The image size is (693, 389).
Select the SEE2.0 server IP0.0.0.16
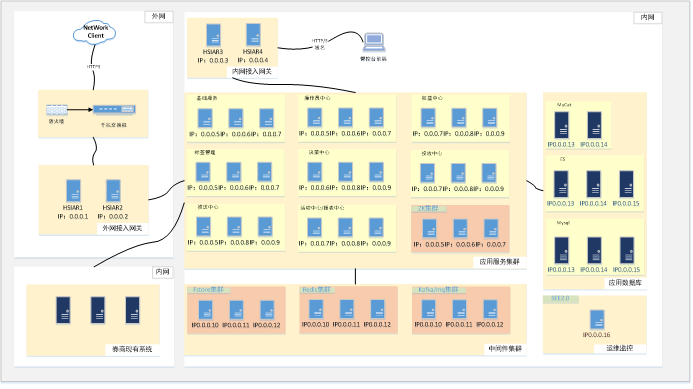(597, 319)
